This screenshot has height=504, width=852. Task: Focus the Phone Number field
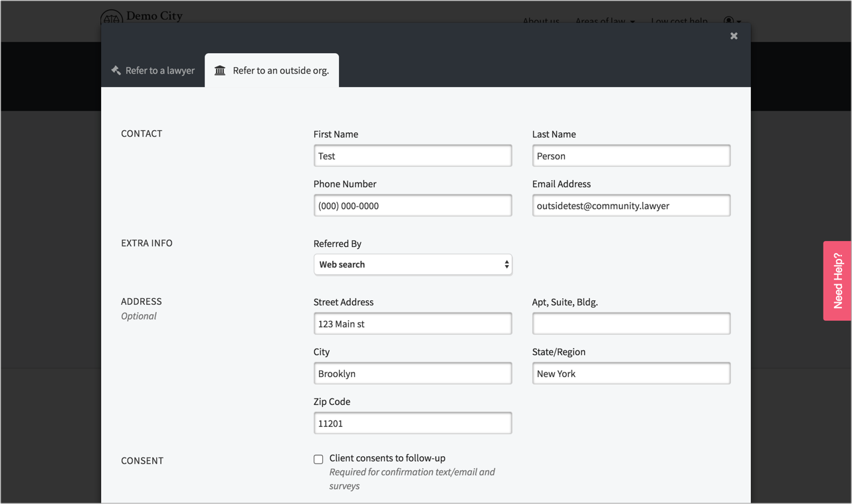click(x=413, y=206)
